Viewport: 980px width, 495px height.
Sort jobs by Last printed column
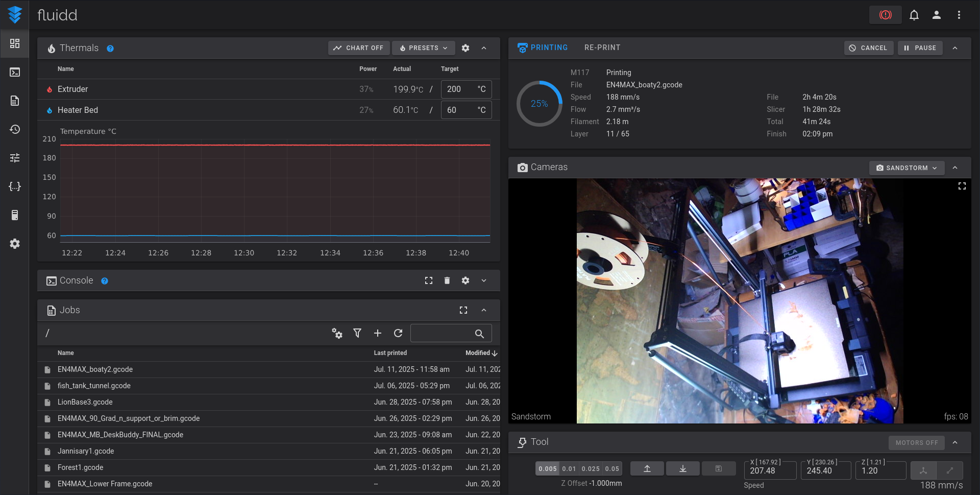(x=390, y=353)
